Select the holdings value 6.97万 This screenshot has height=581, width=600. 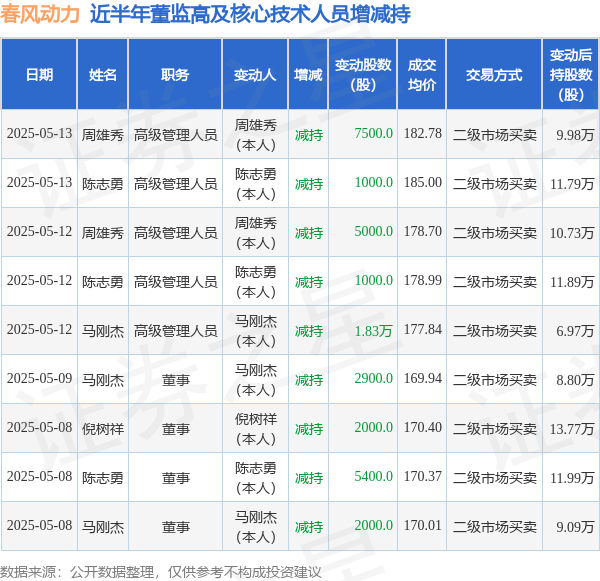[575, 330]
